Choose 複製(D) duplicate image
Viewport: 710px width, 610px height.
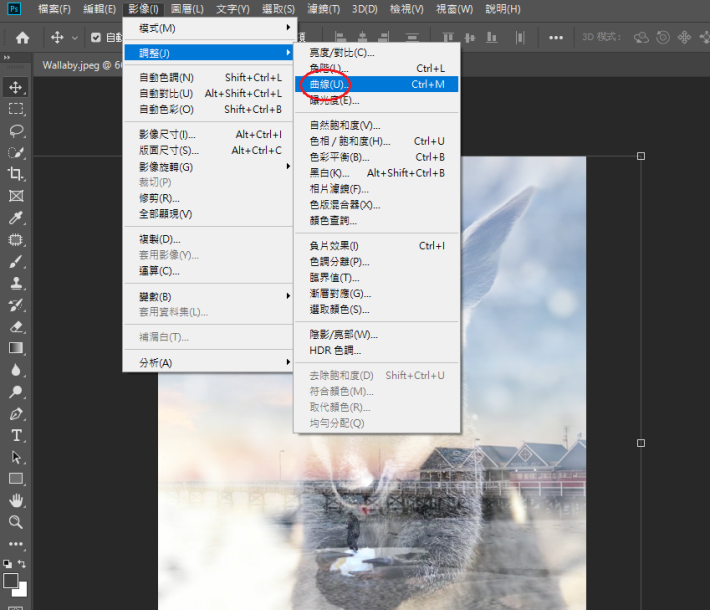coord(209,239)
